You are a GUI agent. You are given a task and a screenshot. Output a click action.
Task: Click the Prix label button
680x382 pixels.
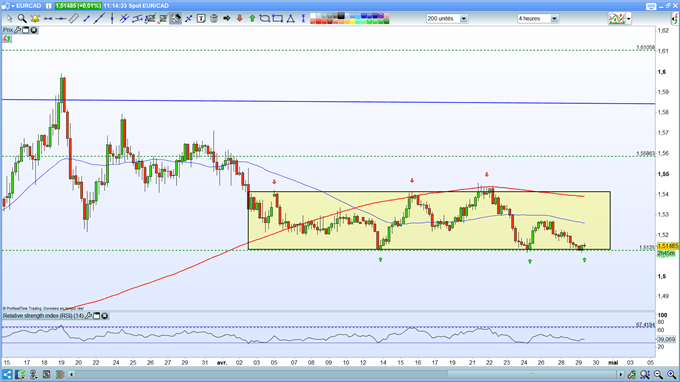(x=8, y=30)
